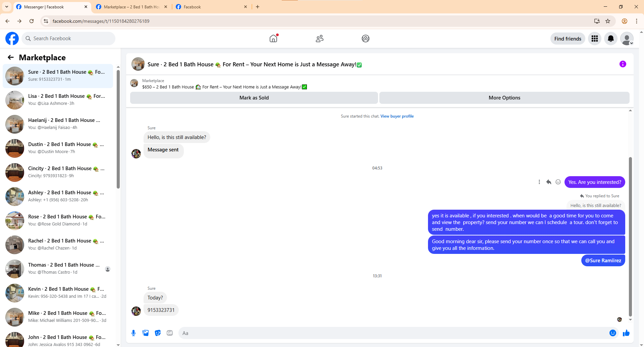644x347 pixels.
Task: Open the Chrome profile icon
Action: click(x=625, y=21)
